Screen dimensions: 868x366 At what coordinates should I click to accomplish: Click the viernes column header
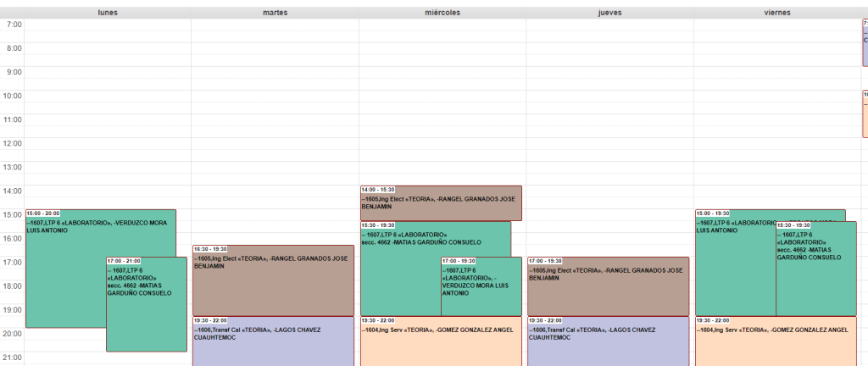point(777,13)
